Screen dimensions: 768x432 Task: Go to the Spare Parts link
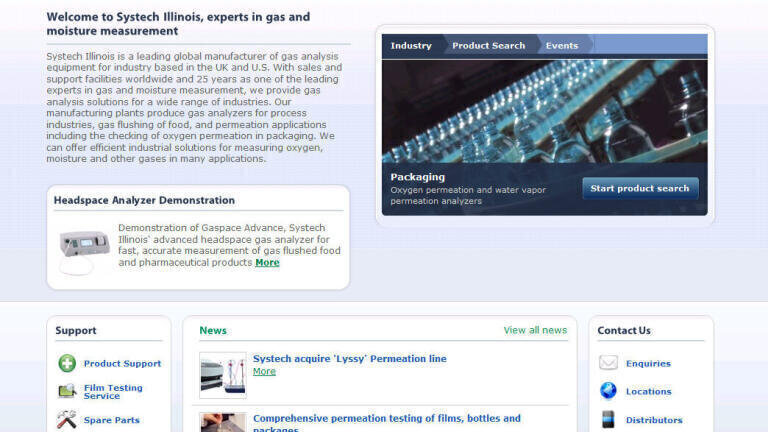point(112,420)
